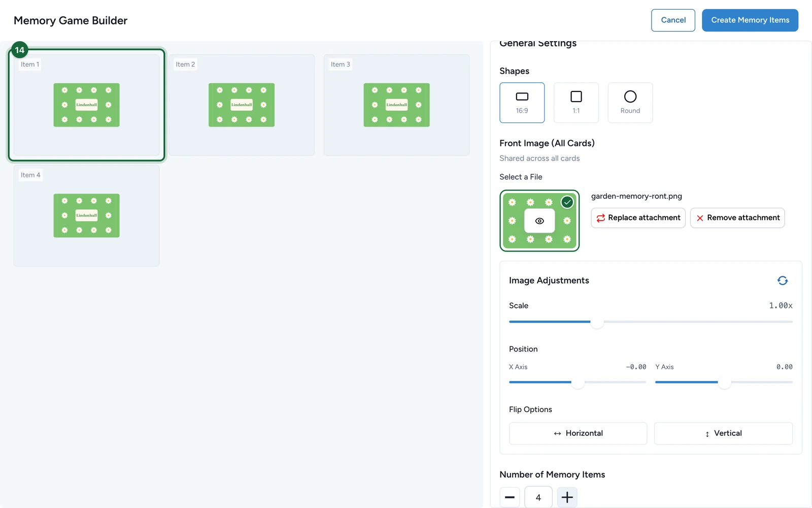Click the Memory Game Builder title

click(71, 21)
